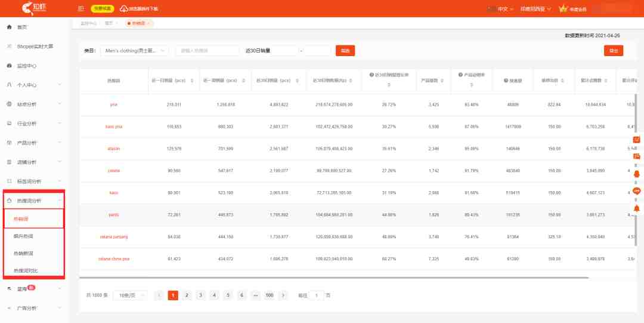The width and height of the screenshot is (644, 323).
Task: Go to page 6
Action: pyautogui.click(x=242, y=296)
